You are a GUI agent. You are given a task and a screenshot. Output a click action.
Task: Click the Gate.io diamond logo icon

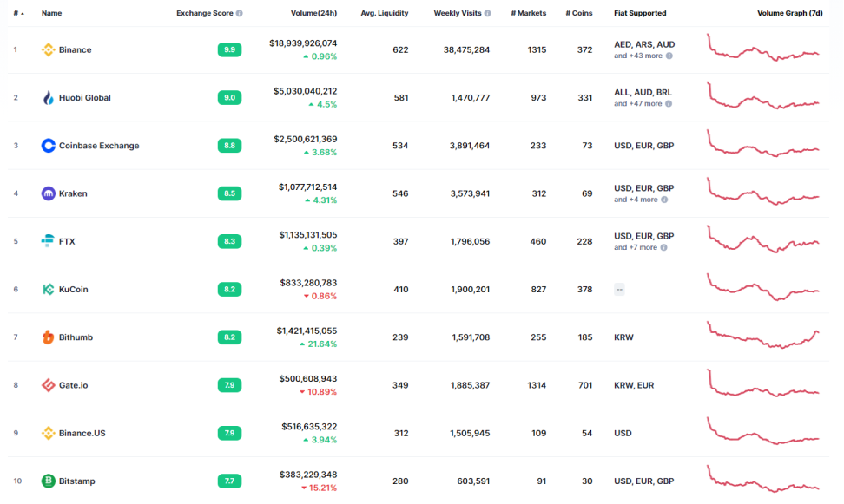click(48, 385)
